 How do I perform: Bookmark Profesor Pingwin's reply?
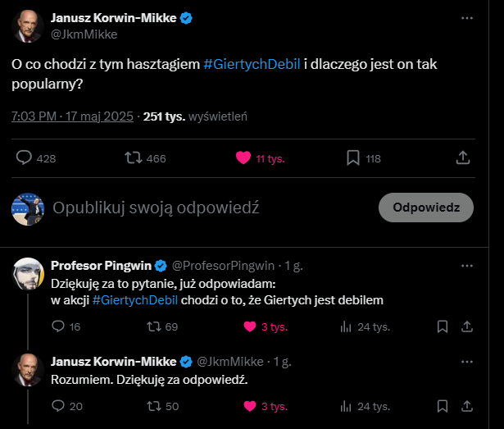443,326
